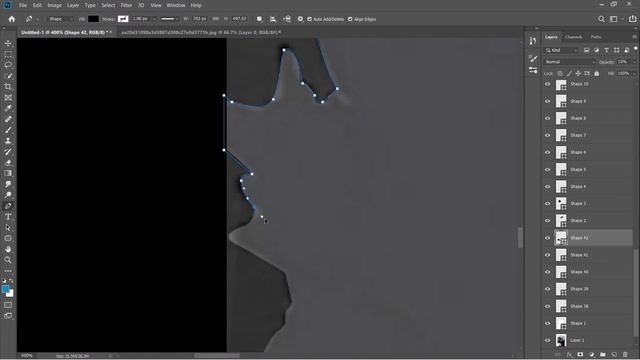Screen dimensions: 640x360
Task: Hide the Shape 42 layer
Action: point(547,238)
